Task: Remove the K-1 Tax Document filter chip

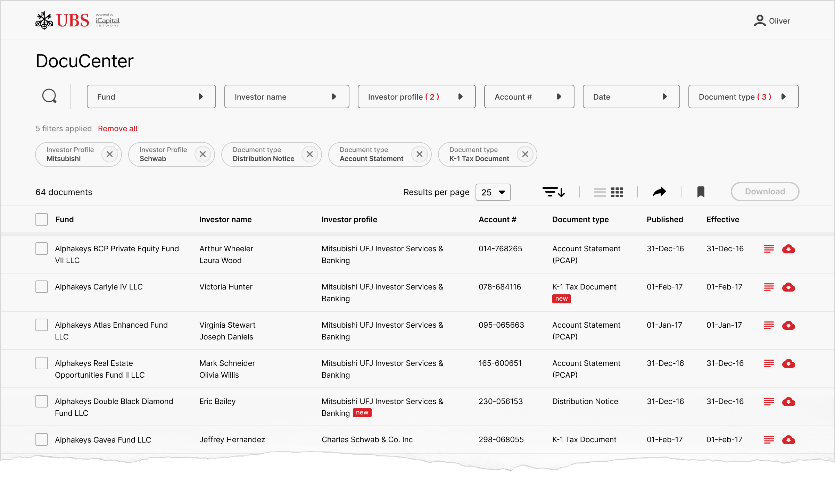Action: 525,154
